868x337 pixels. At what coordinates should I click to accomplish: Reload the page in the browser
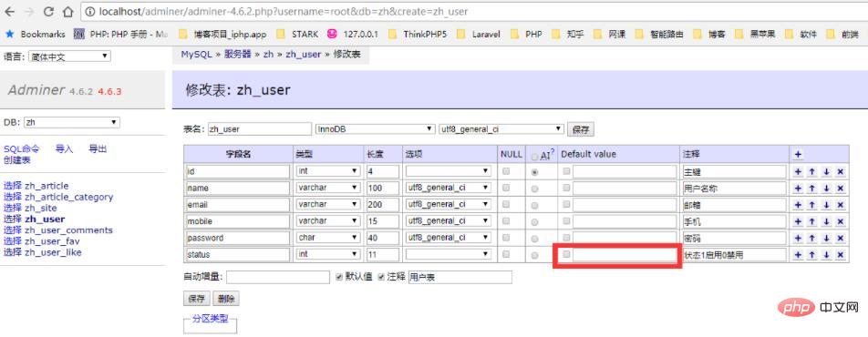48,11
